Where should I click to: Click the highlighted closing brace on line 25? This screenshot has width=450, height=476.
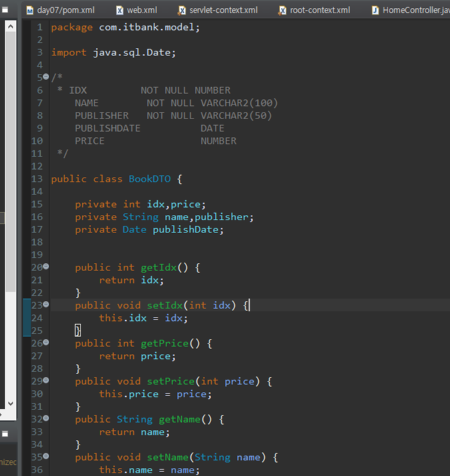(78, 330)
